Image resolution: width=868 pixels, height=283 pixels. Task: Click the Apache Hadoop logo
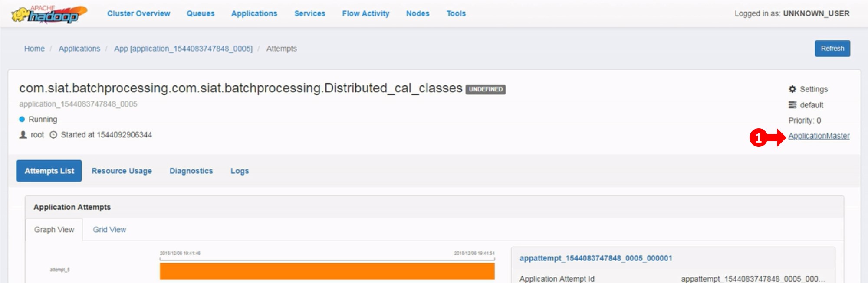tap(49, 14)
